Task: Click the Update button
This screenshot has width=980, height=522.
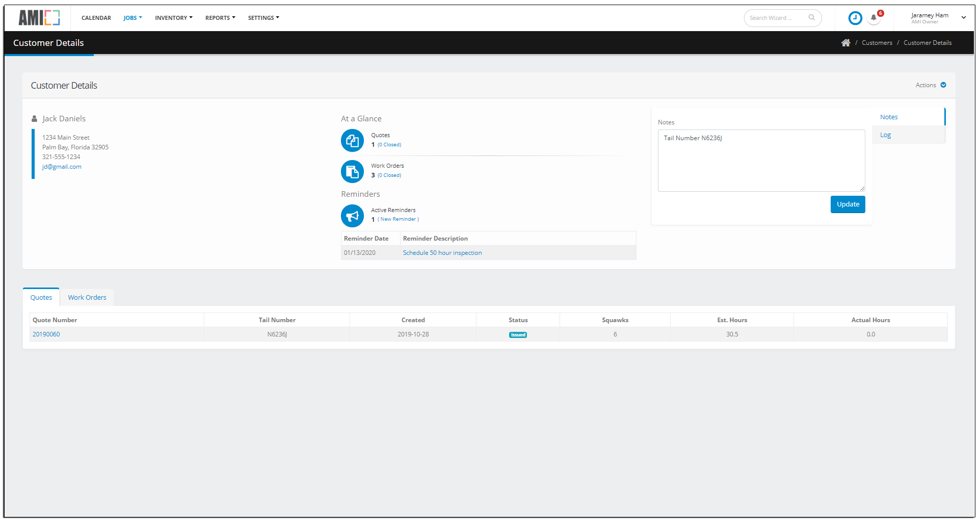Action: coord(847,204)
